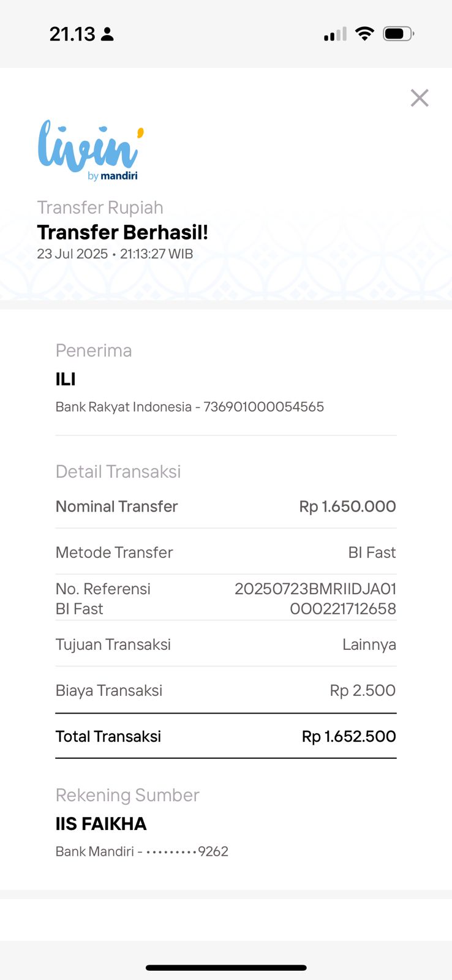Tap the Transfer Berhasil! heading
The height and width of the screenshot is (980, 452).
point(122,232)
